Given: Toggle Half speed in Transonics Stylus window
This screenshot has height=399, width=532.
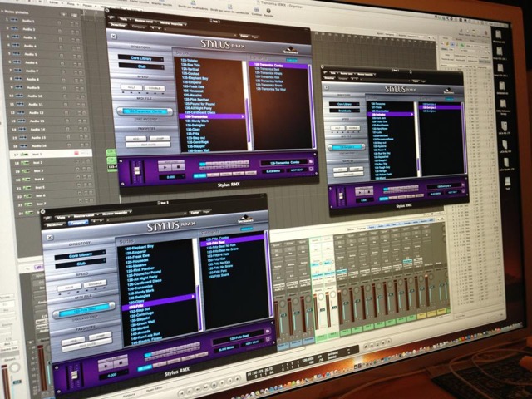Looking at the screenshot, I should [131, 88].
